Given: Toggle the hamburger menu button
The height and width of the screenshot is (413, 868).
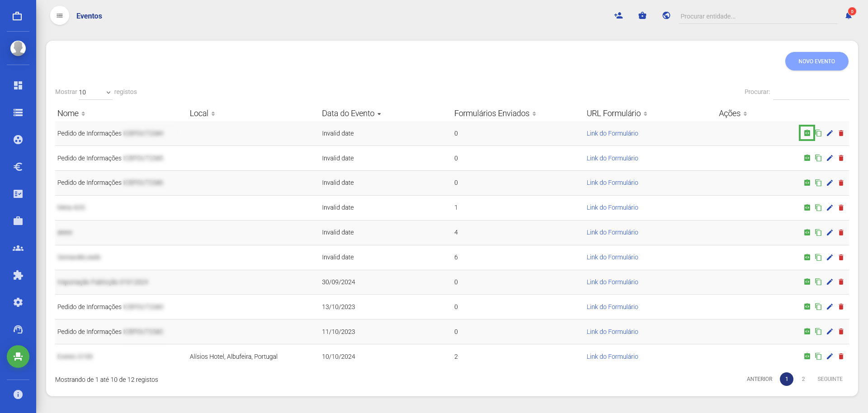Looking at the screenshot, I should (60, 16).
